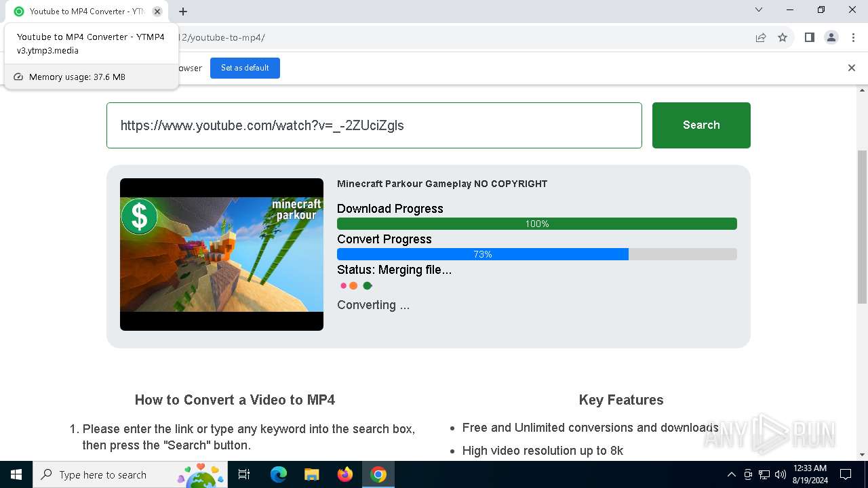Image resolution: width=868 pixels, height=488 pixels.
Task: Click the Converting ... text
Action: point(373,305)
